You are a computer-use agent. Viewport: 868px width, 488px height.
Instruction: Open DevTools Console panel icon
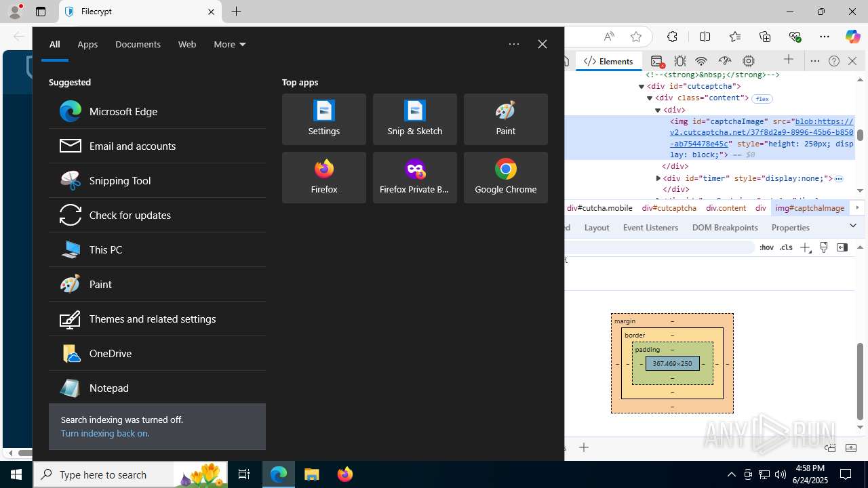[x=656, y=61]
